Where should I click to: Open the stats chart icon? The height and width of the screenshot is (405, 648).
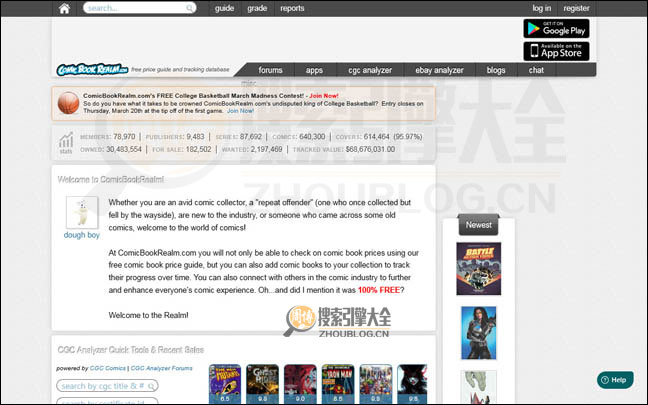[x=66, y=143]
